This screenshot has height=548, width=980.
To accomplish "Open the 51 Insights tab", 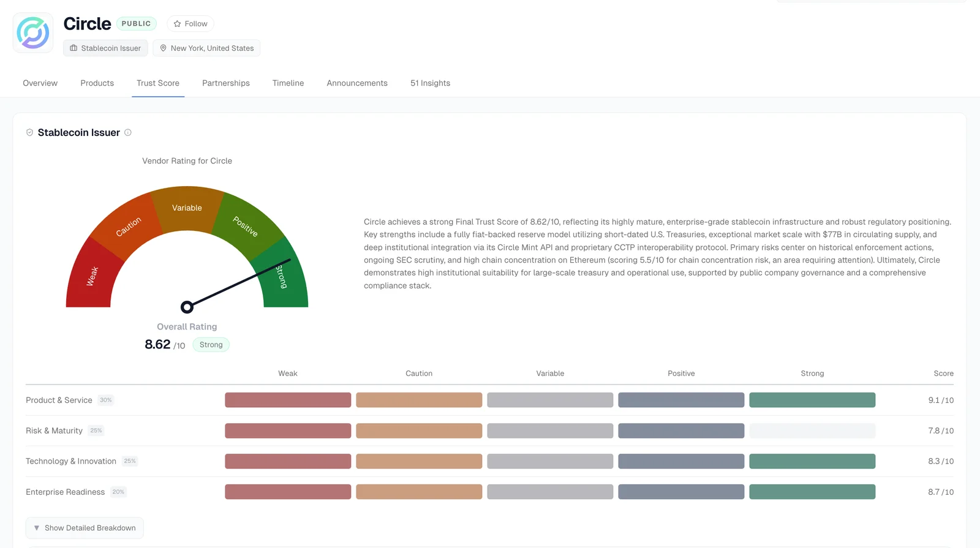I will click(x=431, y=83).
